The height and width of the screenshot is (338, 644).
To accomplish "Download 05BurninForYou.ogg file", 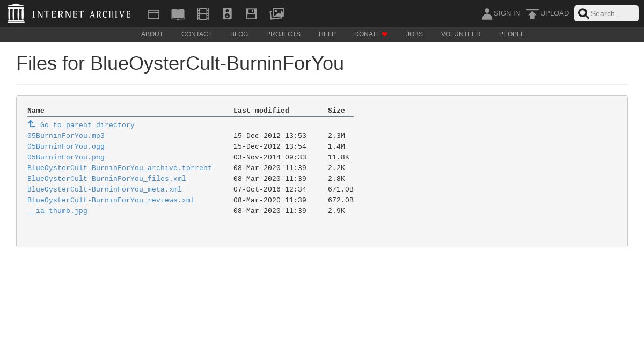I will point(66,146).
